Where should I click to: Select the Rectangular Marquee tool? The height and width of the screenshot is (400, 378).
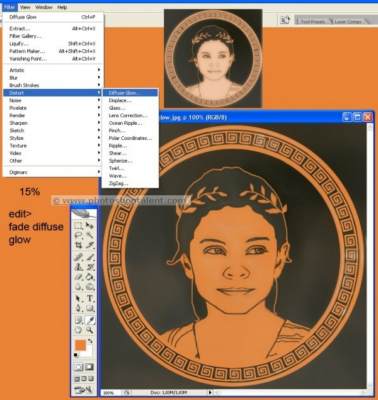79,226
